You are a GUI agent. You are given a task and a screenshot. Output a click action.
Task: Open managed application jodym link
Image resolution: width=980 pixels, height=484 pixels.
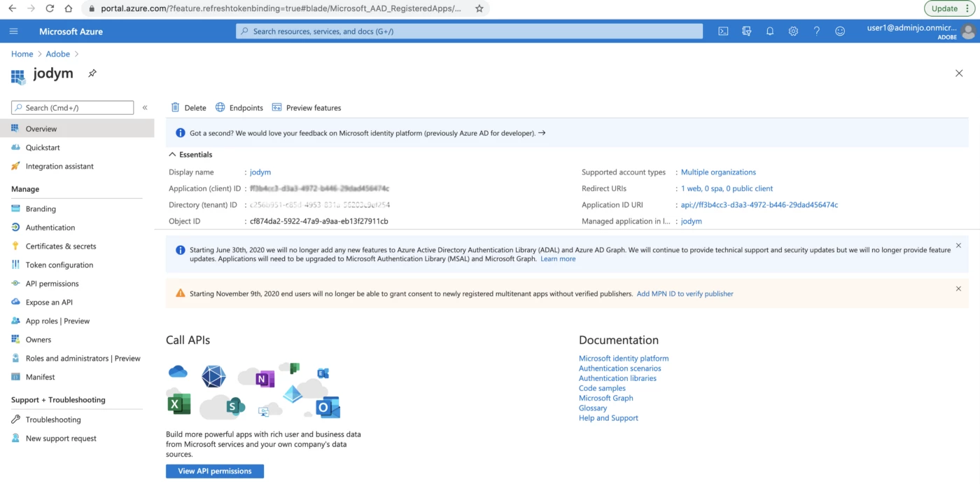pyautogui.click(x=692, y=221)
